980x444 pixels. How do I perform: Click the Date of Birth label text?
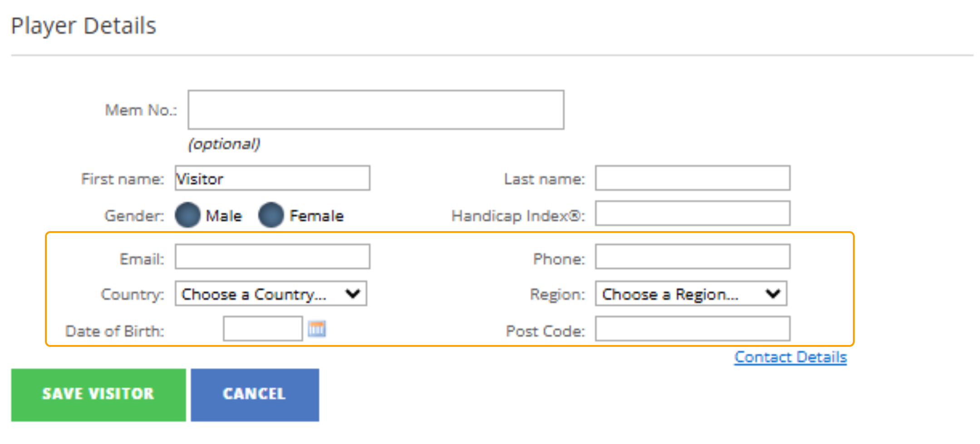(x=115, y=331)
